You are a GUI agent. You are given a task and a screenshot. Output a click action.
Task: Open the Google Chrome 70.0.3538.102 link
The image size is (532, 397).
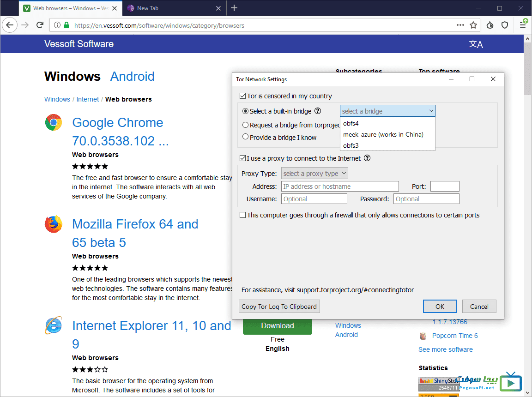pyautogui.click(x=121, y=132)
